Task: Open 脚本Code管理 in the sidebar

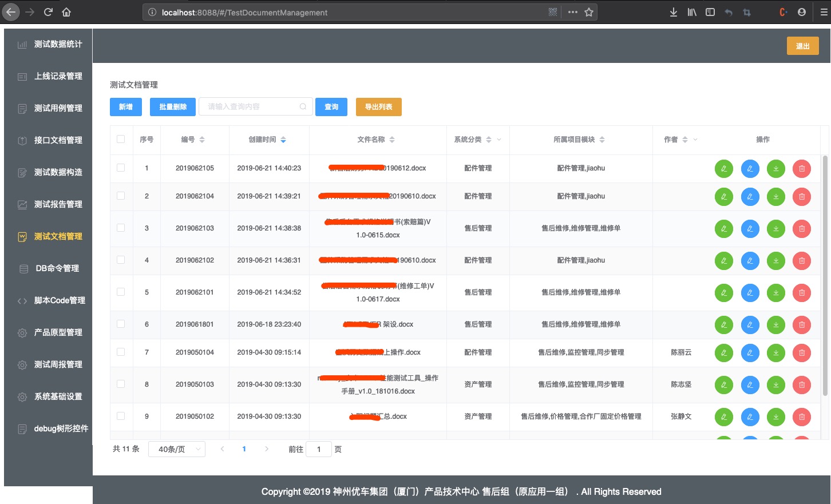Action: pyautogui.click(x=48, y=300)
